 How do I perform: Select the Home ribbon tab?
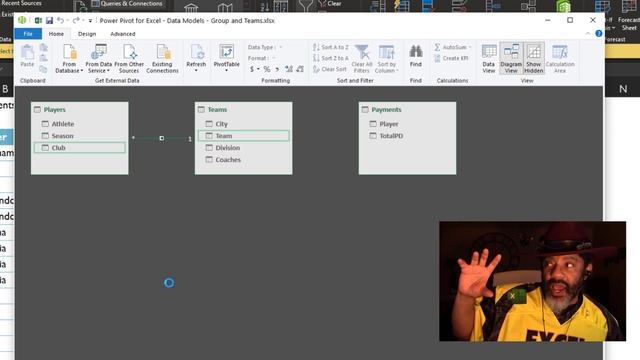point(56,34)
